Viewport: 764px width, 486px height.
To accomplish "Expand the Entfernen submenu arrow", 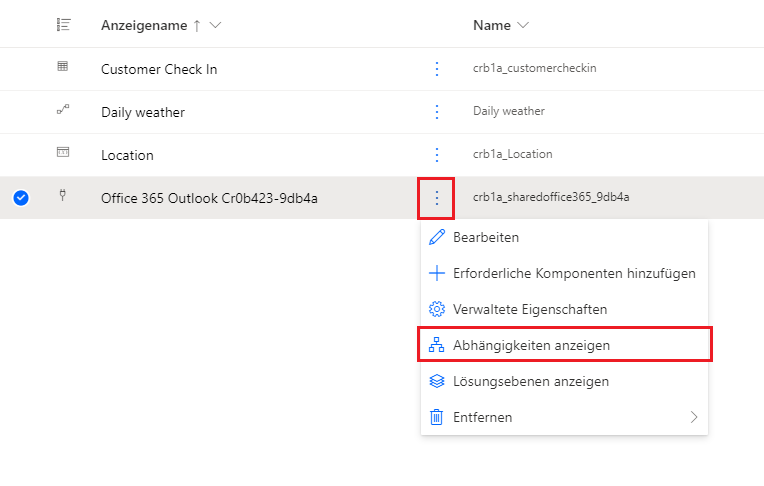I will [x=694, y=417].
